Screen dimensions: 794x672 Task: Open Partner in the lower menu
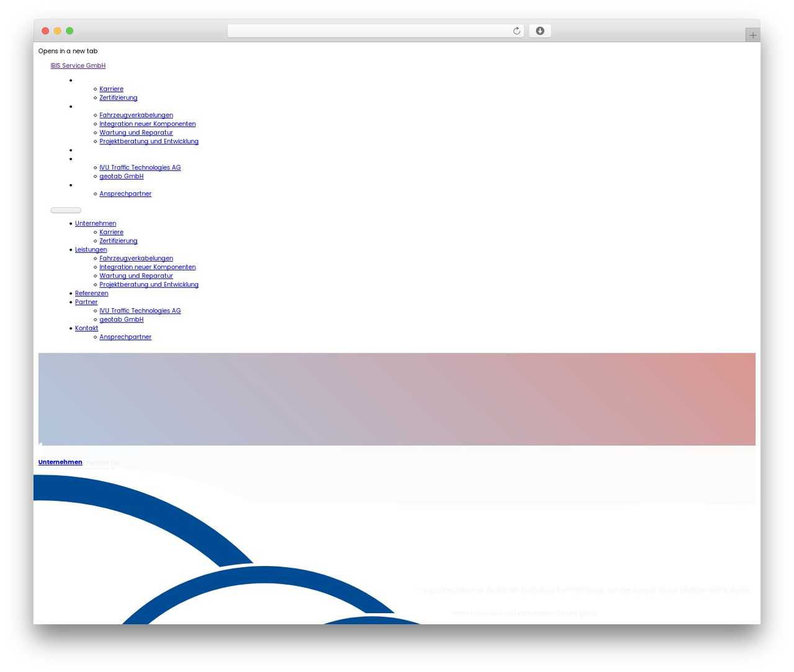86,302
